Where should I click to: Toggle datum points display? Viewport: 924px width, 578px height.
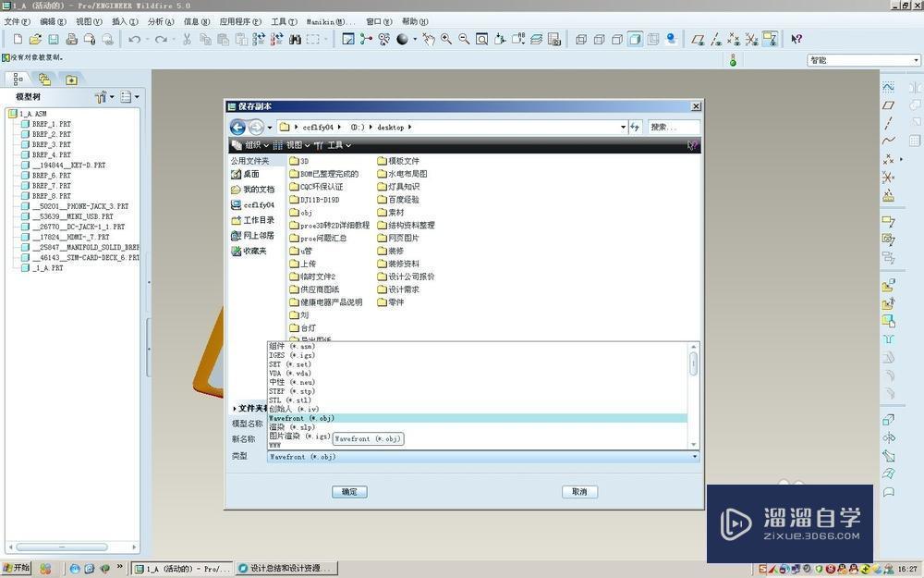point(734,39)
